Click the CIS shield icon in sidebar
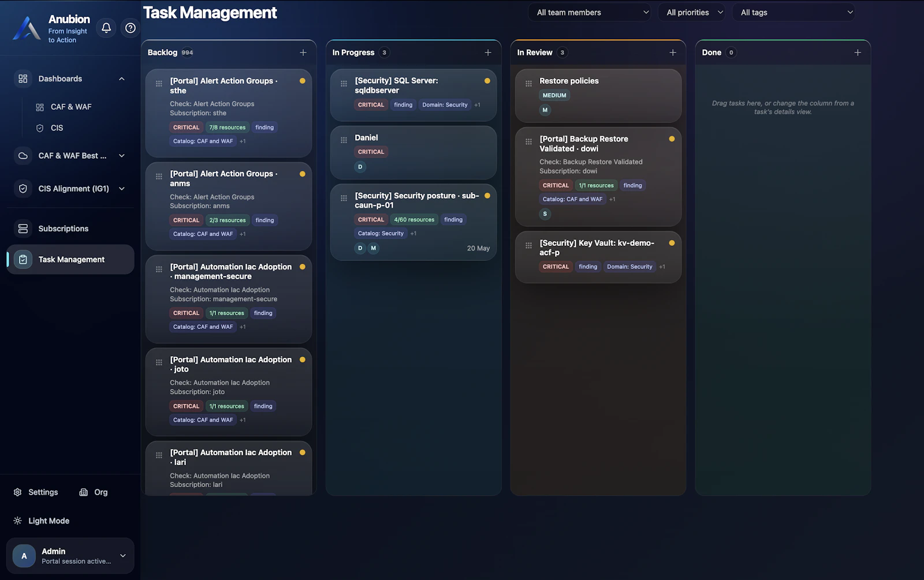 40,128
